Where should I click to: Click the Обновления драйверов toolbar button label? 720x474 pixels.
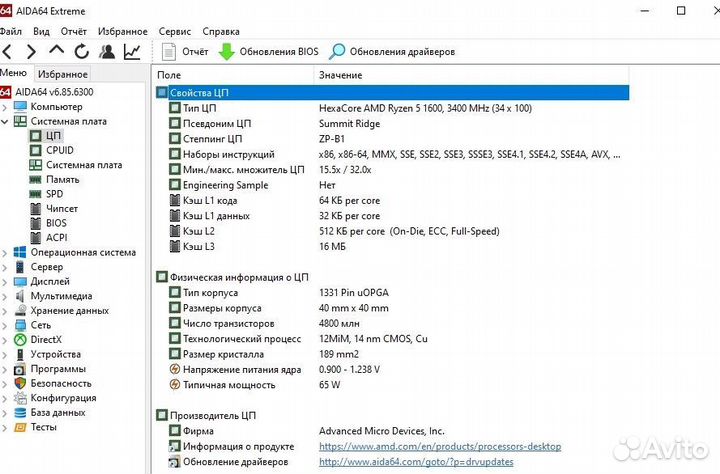pos(402,51)
